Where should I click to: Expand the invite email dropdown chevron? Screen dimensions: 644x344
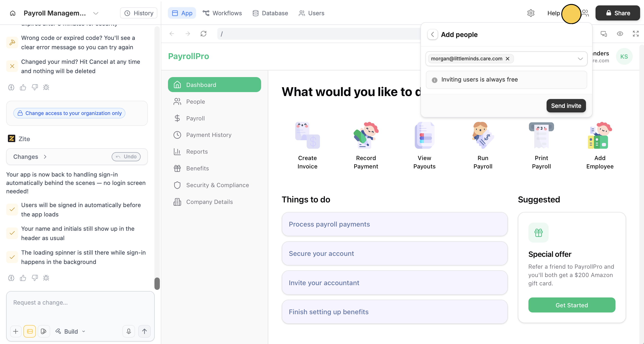pyautogui.click(x=580, y=59)
